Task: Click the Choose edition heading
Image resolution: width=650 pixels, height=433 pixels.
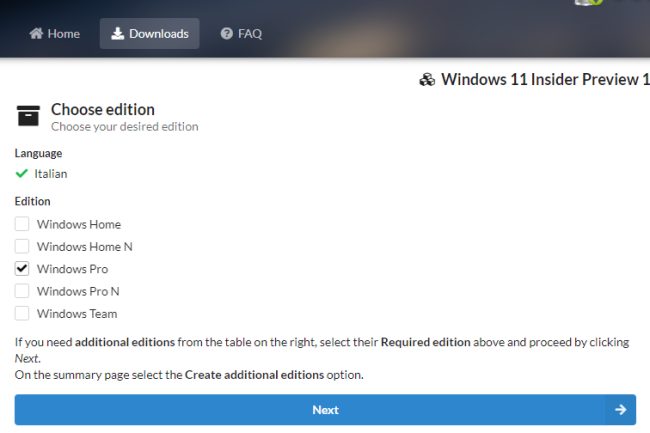Action: tap(103, 109)
